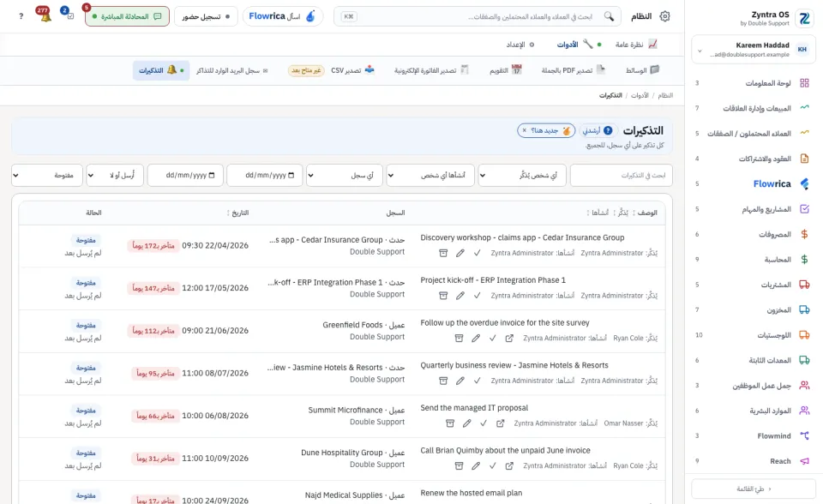The height and width of the screenshot is (504, 823).
Task: Switch to the الإعداد tab
Action: click(520, 45)
